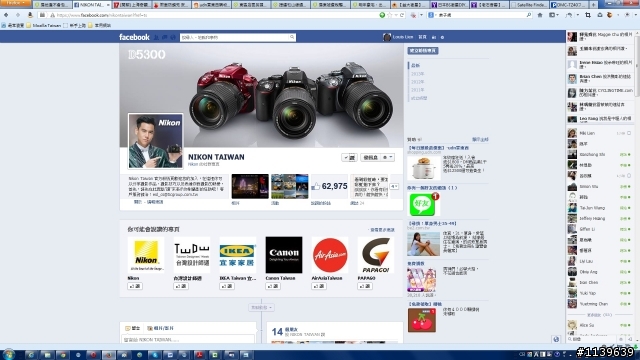Open messages icon in Facebook header

pyautogui.click(x=164, y=37)
